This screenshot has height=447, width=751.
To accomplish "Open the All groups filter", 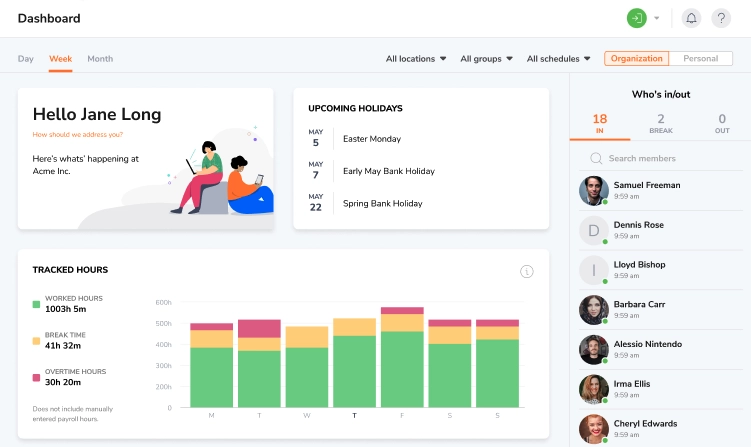I will click(486, 59).
